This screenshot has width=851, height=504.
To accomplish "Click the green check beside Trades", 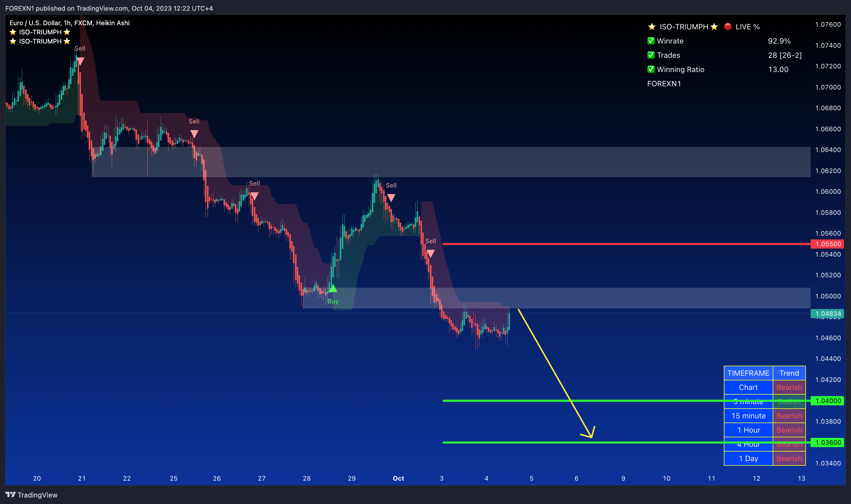I will (x=651, y=55).
